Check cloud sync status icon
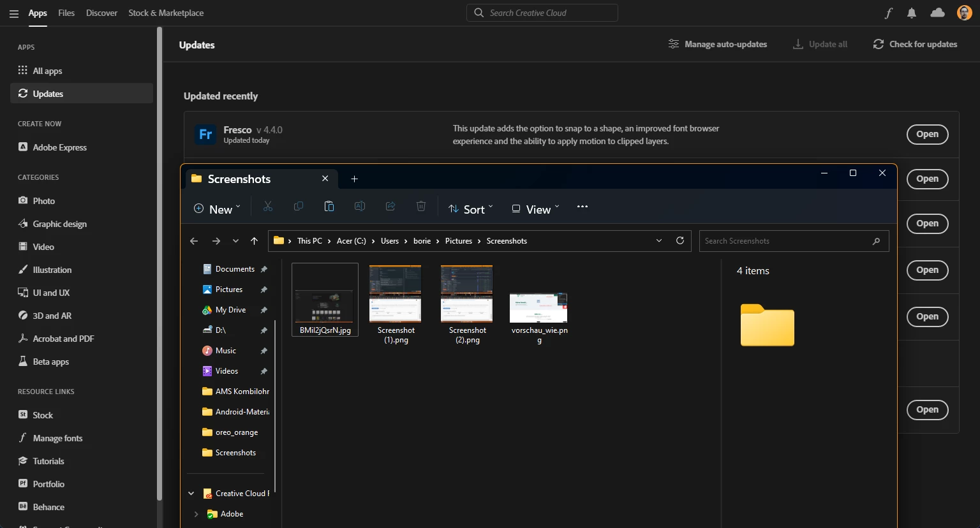The height and width of the screenshot is (528, 980). [x=937, y=13]
